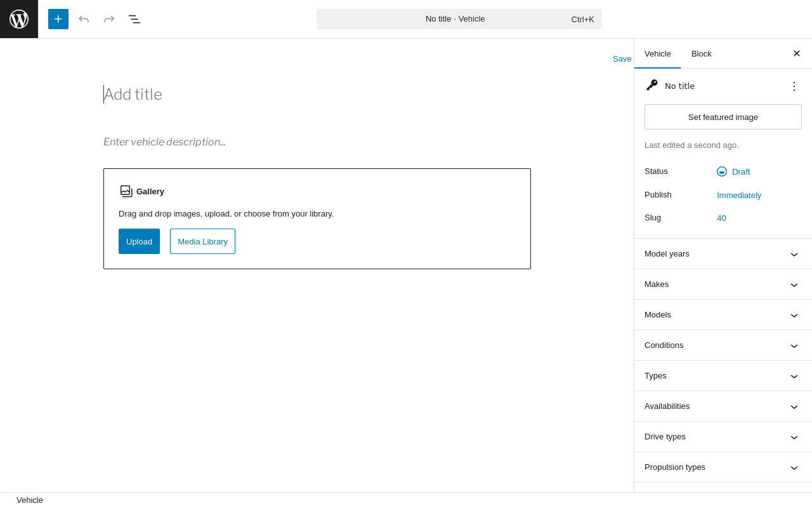Click the Gallery block icon
The image size is (812, 508).
pyautogui.click(x=126, y=191)
